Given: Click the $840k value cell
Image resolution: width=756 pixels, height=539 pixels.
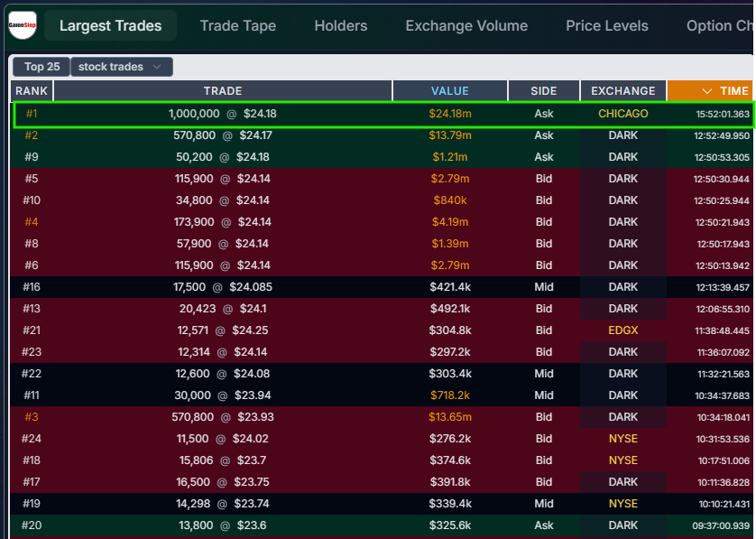Looking at the screenshot, I should point(450,200).
